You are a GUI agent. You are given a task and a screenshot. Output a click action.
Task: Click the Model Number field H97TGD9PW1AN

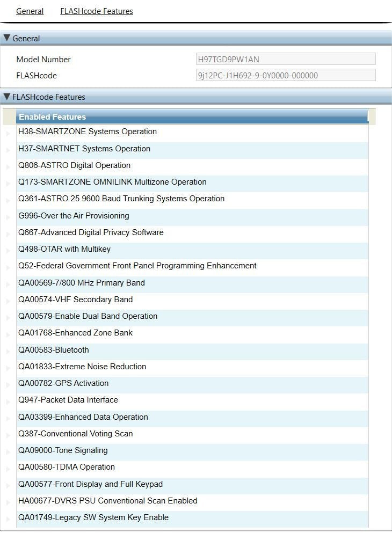(x=286, y=59)
